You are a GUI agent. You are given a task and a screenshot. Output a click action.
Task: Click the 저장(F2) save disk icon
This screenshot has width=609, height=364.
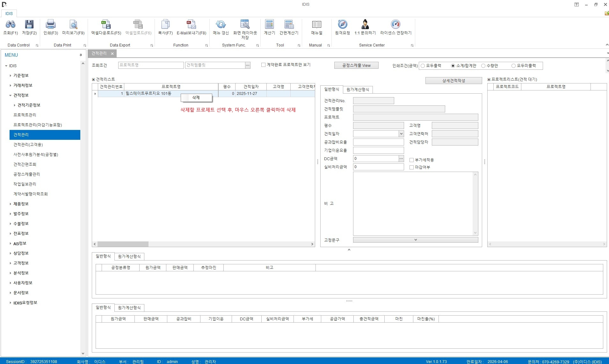pos(29,25)
